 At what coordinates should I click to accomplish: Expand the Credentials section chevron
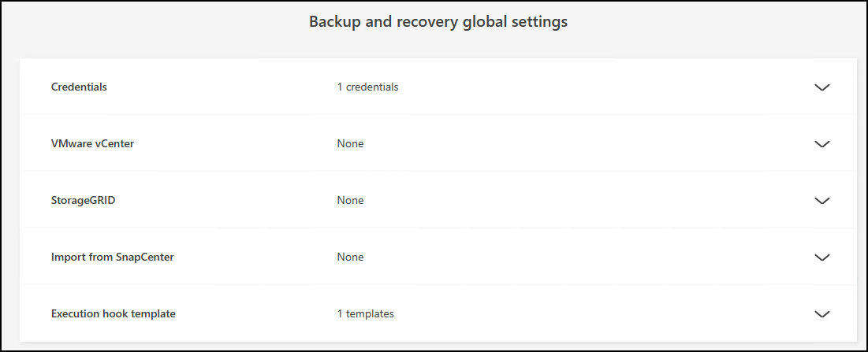tap(822, 87)
